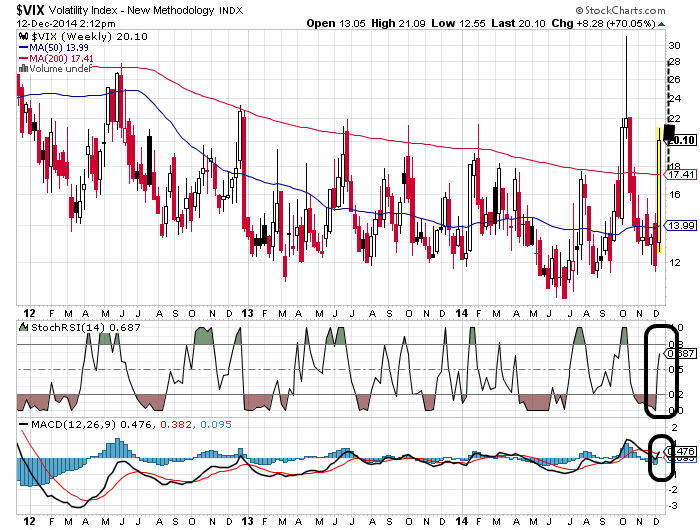
Task: Click the StochRSI(14) indicator legend icon
Action: point(24,327)
